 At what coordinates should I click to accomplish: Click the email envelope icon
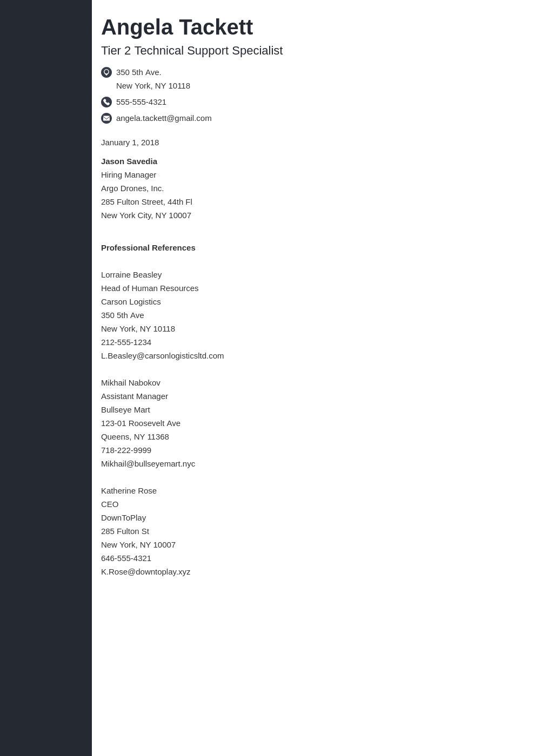pos(106,118)
